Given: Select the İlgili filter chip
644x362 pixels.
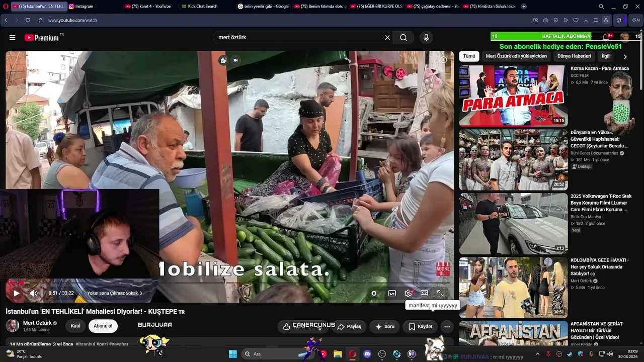Looking at the screenshot, I should coord(606,56).
